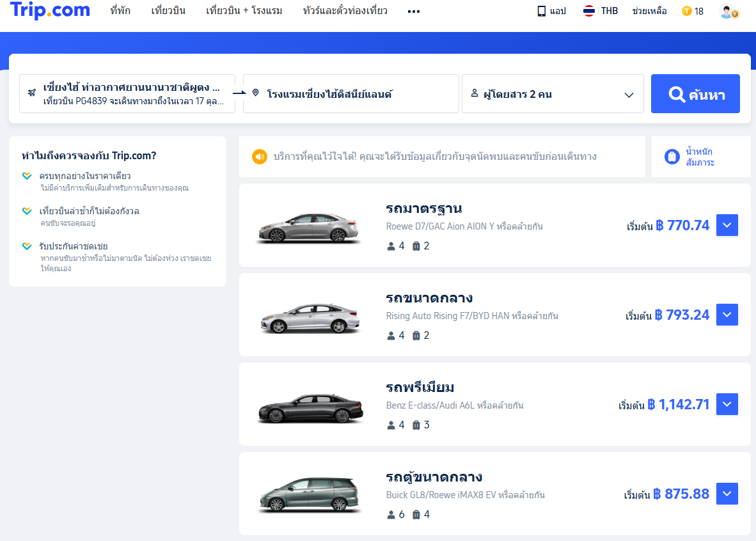The image size is (756, 541).
Task: Click the ช่วยเหลือ help link
Action: 649,11
